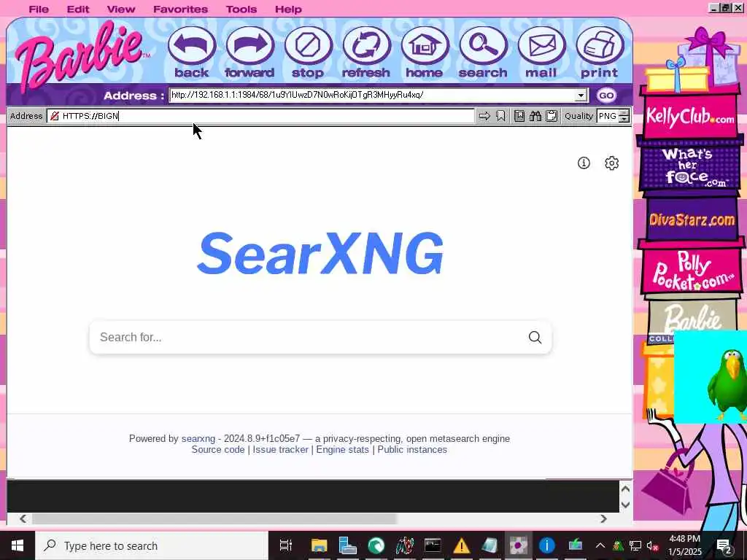This screenshot has width=747, height=560.
Task: Click the search magnifier toolbar button
Action: [483, 52]
